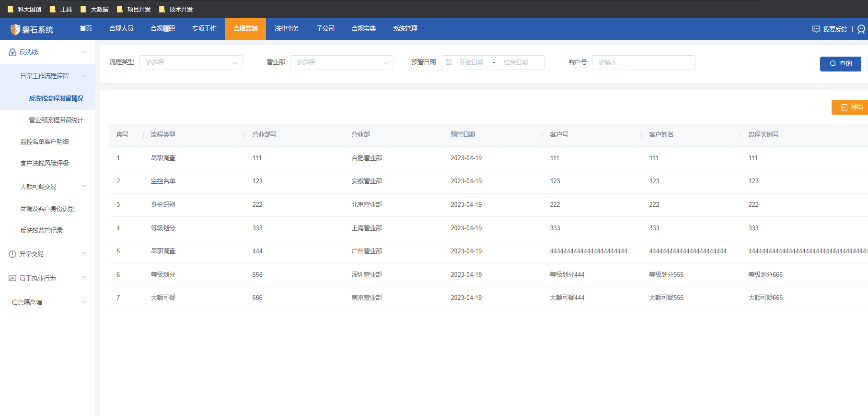This screenshot has width=868, height=416.
Task: Click the customer service headset icon
Action: 861,29
